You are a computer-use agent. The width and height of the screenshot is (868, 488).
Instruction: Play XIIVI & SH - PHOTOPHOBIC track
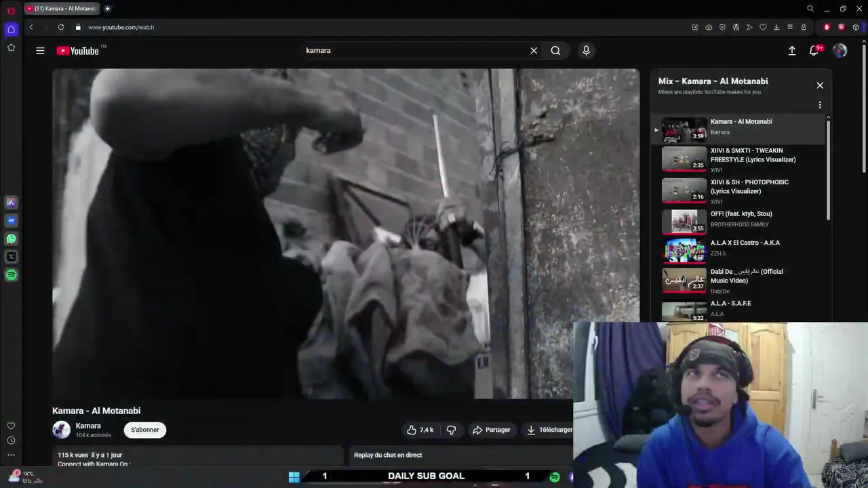pos(739,191)
